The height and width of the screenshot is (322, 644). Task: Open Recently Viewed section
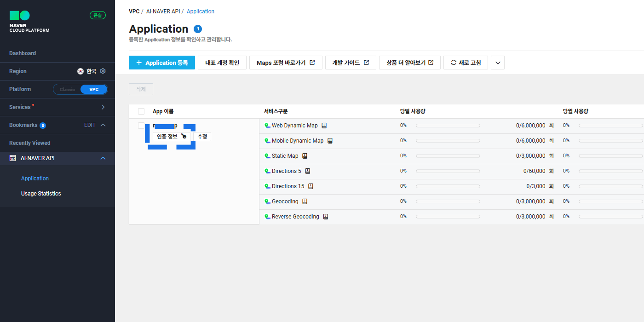pyautogui.click(x=30, y=143)
